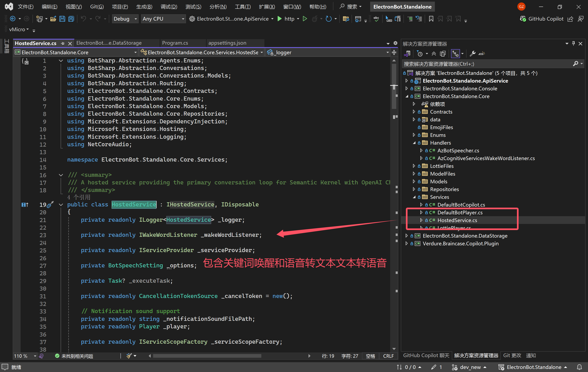Click the GZ account avatar
588x372 pixels.
tap(521, 7)
